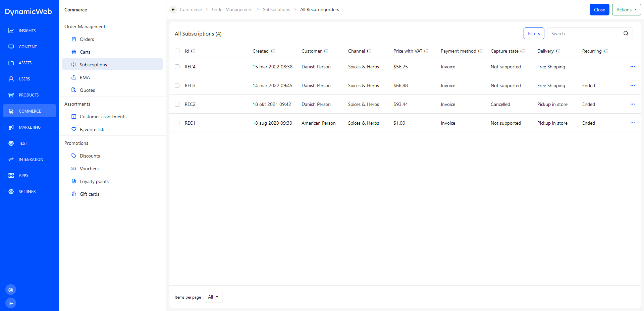Check the REC3 row checkbox
Viewport: 644px width, 311px height.
(x=177, y=85)
